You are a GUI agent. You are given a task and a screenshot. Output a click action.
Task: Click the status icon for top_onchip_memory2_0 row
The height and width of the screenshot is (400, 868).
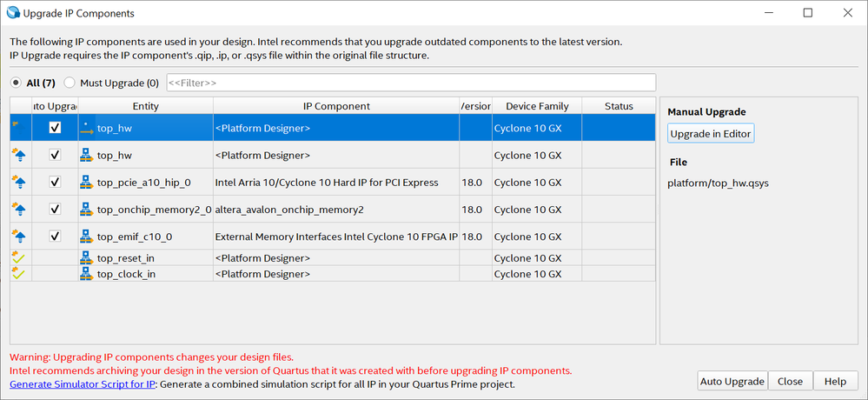[18, 209]
